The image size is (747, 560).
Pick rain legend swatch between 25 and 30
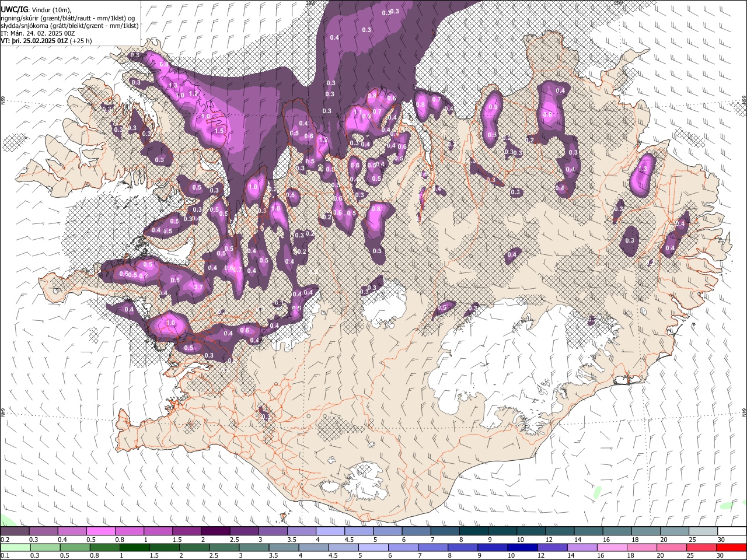(700, 547)
